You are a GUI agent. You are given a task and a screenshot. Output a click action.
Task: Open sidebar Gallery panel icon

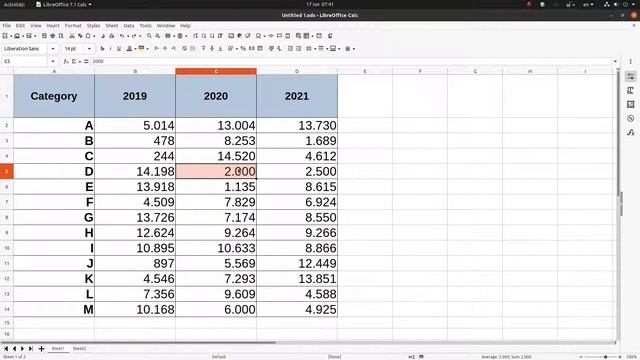(631, 104)
